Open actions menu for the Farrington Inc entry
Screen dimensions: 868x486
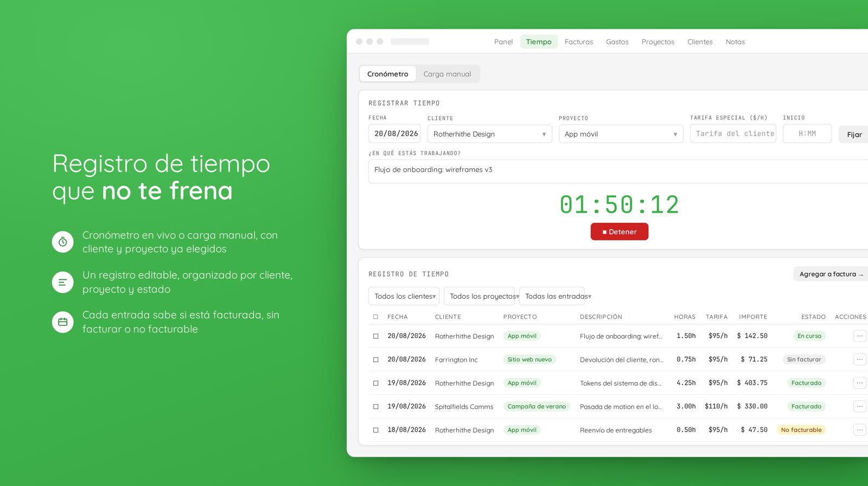859,360
